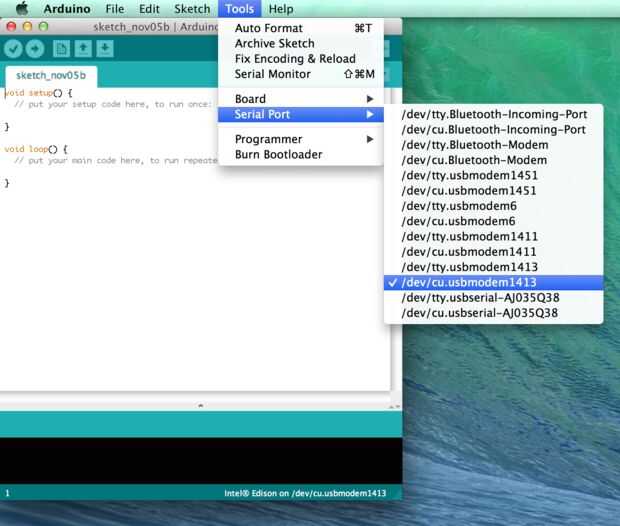The image size is (620, 526).
Task: Select /dev/tty.Bluetooth-Incoming-Port serial port
Action: [493, 114]
